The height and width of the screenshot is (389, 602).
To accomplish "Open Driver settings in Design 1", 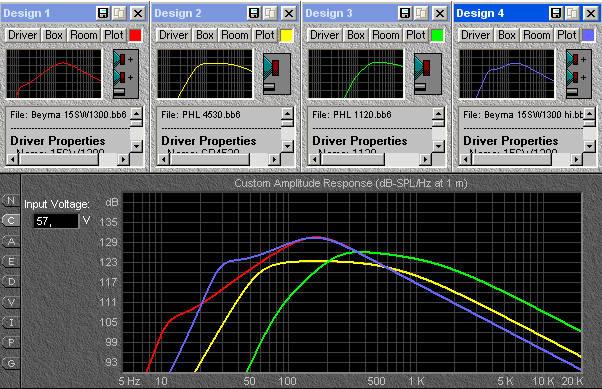I will tap(23, 35).
